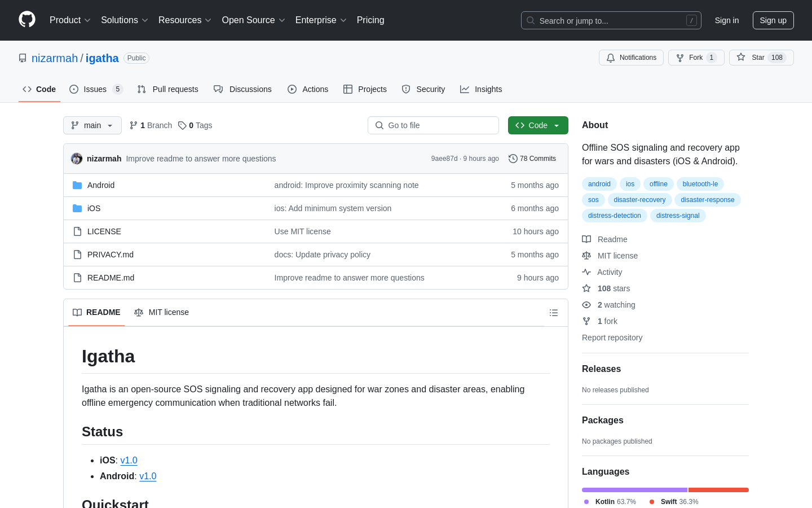Open the Insights tab
The height and width of the screenshot is (508, 812).
point(481,89)
